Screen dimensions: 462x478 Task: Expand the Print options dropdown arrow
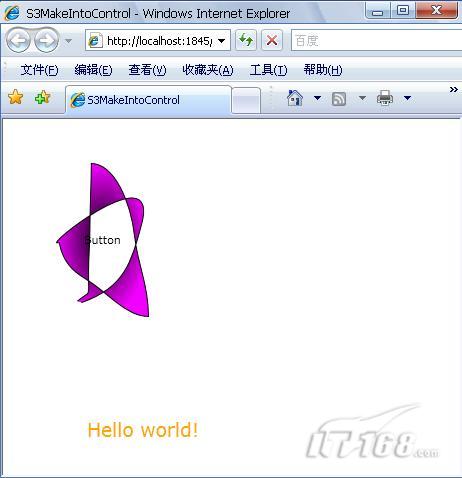407,98
